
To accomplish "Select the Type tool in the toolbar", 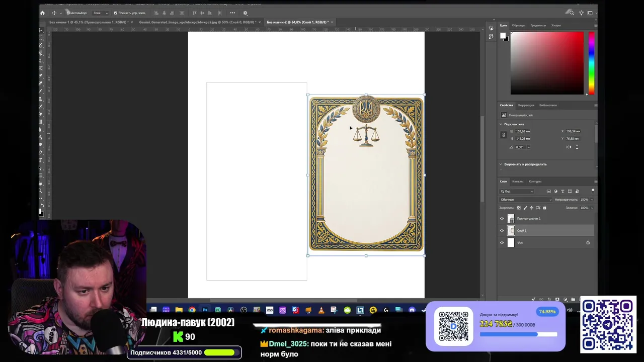I will [x=41, y=160].
